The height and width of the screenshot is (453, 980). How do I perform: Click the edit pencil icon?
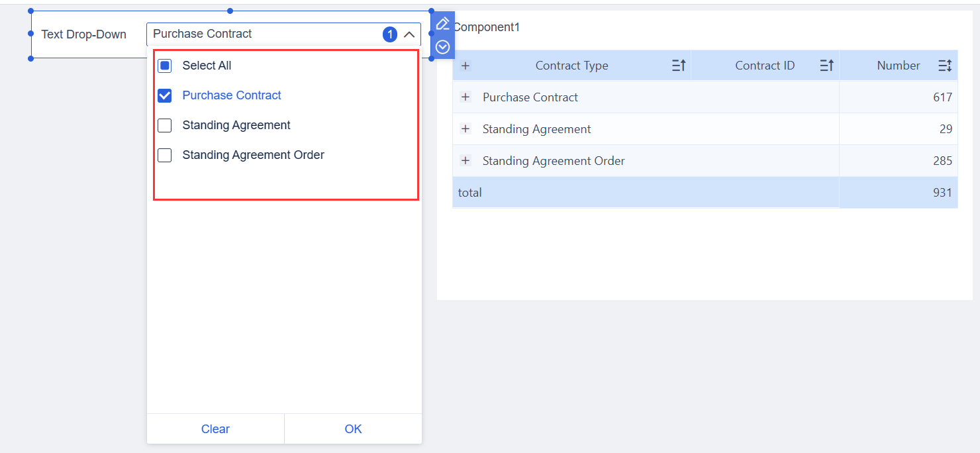(x=442, y=23)
